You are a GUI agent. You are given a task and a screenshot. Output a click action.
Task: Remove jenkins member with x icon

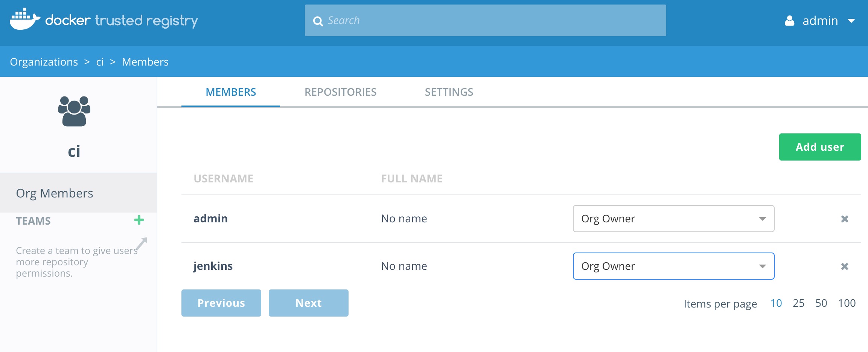pyautogui.click(x=845, y=266)
